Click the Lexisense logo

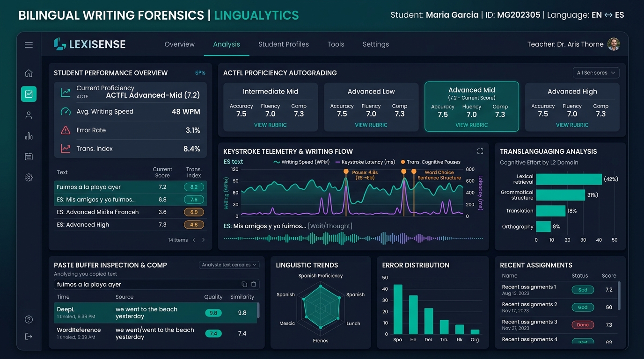tap(90, 44)
